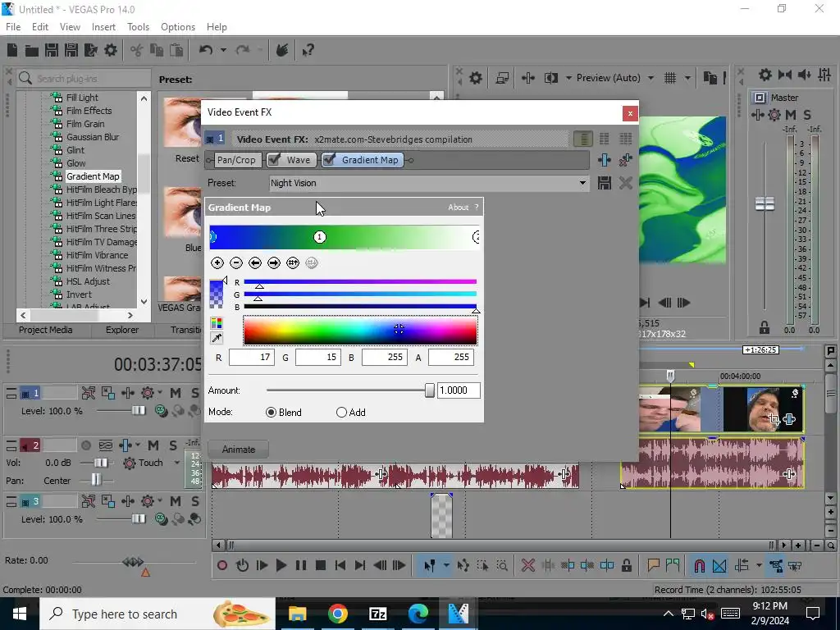Toggle snapping magnet icon in timeline toolbar

click(x=699, y=565)
